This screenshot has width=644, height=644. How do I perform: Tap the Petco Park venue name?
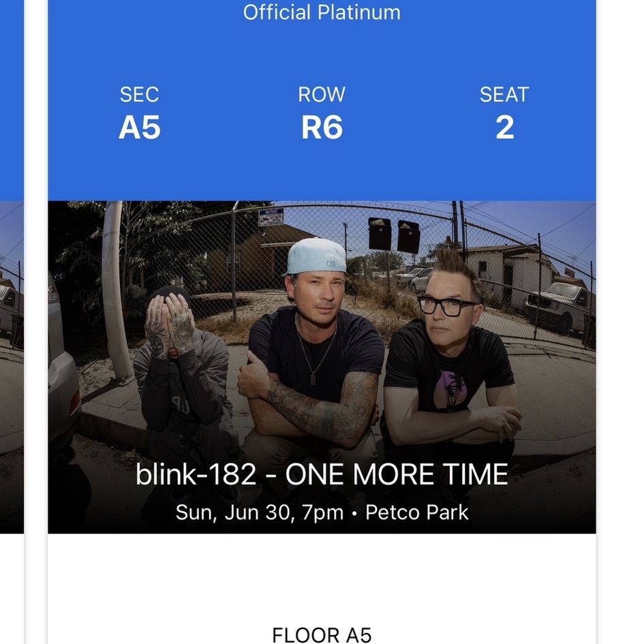pyautogui.click(x=417, y=512)
